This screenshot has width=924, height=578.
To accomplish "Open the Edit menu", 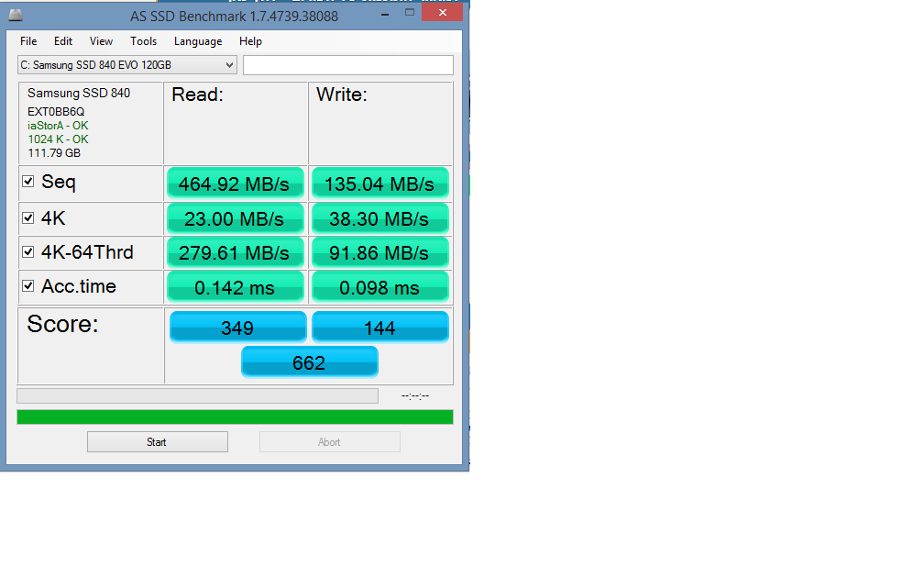I will [x=63, y=41].
